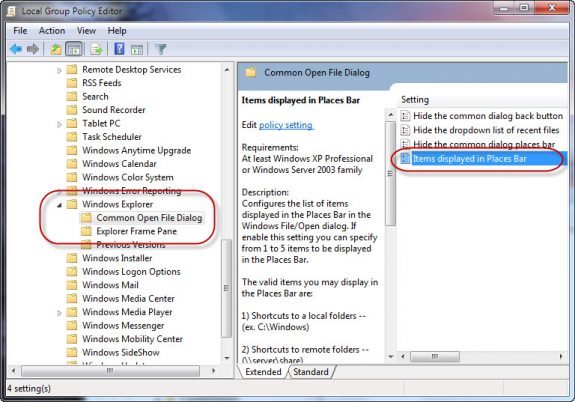Click the Export List toolbar icon

96,49
